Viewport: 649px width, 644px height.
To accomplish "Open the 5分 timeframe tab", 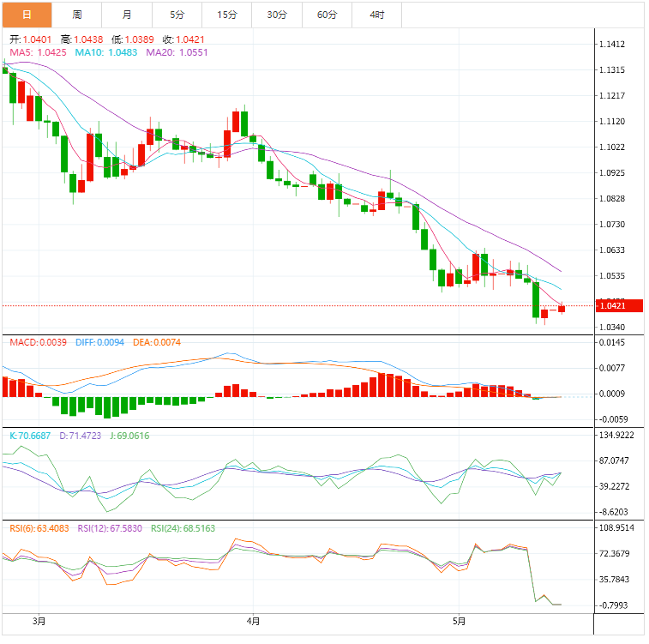I will coord(177,15).
